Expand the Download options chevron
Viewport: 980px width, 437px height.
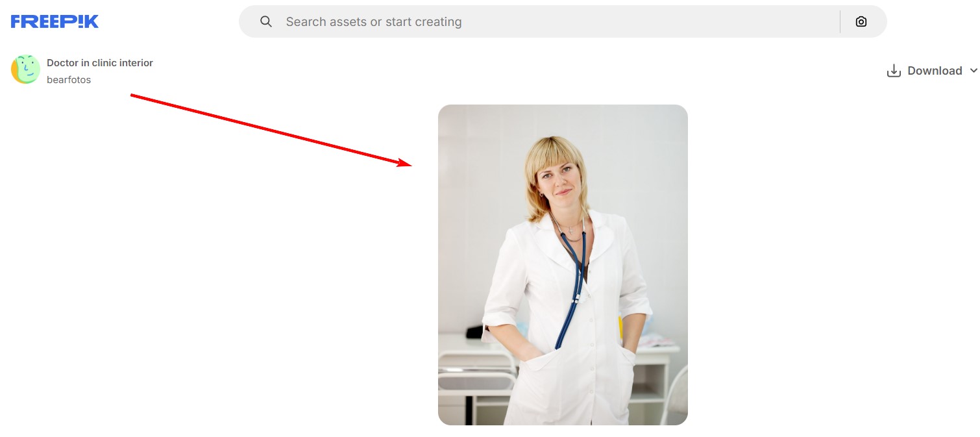pos(973,71)
